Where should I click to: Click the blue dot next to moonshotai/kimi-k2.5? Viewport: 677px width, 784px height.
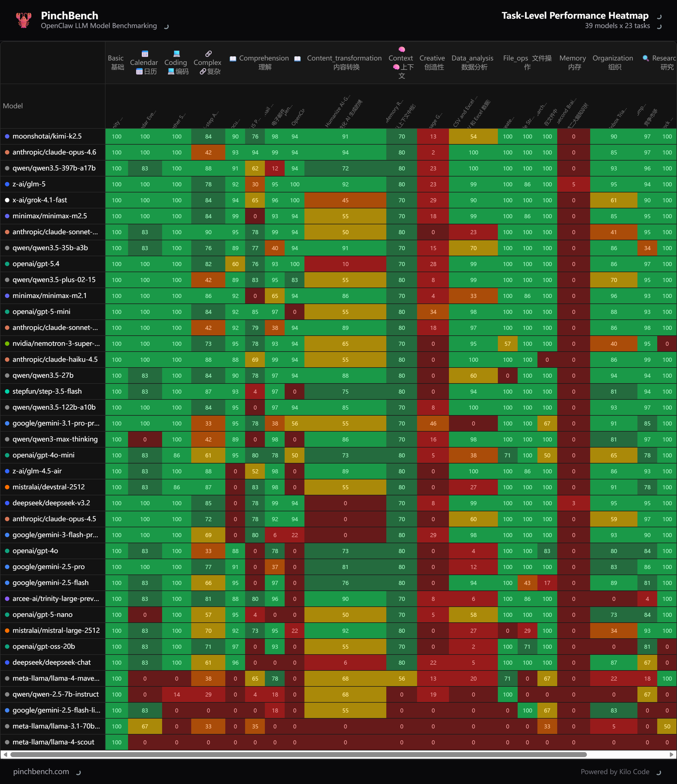7,136
